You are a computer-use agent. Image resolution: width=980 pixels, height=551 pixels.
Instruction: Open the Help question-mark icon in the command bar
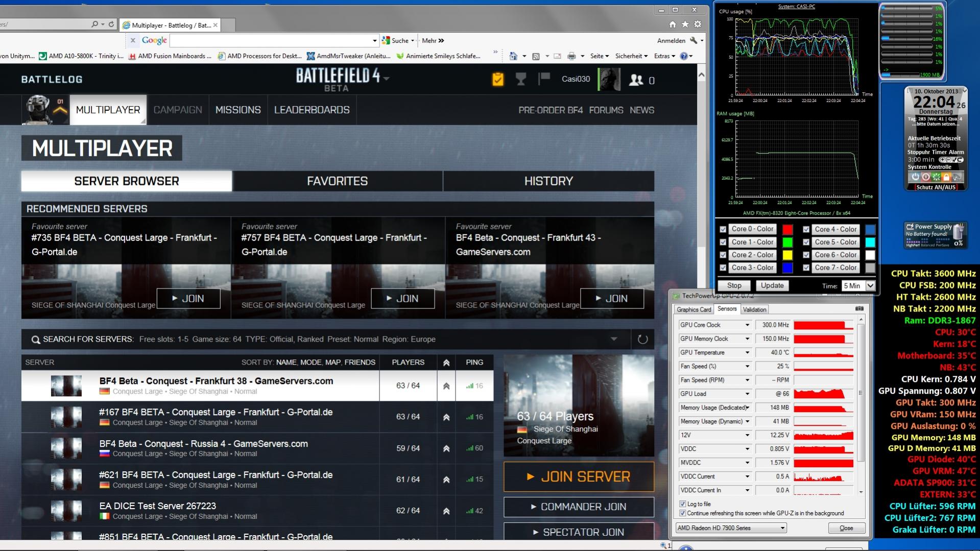coord(684,56)
